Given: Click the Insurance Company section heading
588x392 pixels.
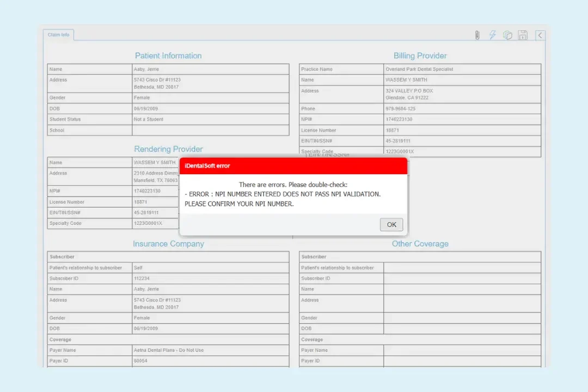Looking at the screenshot, I should (168, 243).
